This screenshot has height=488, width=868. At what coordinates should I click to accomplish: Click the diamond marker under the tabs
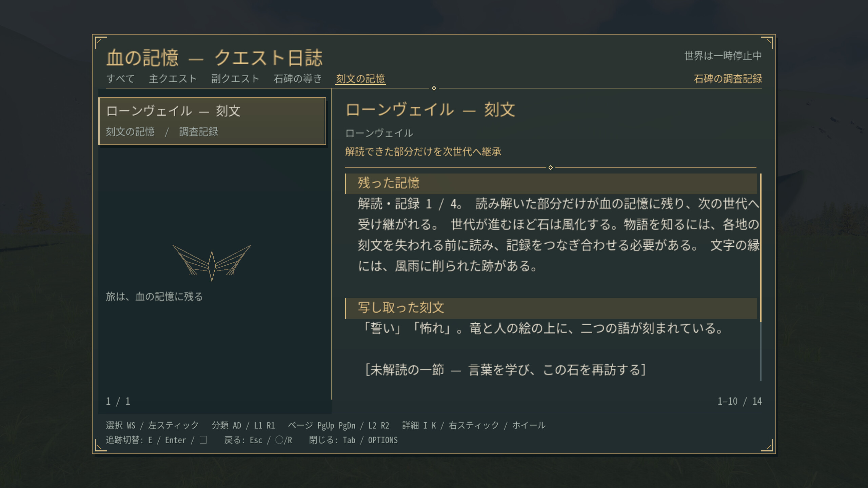click(x=434, y=88)
